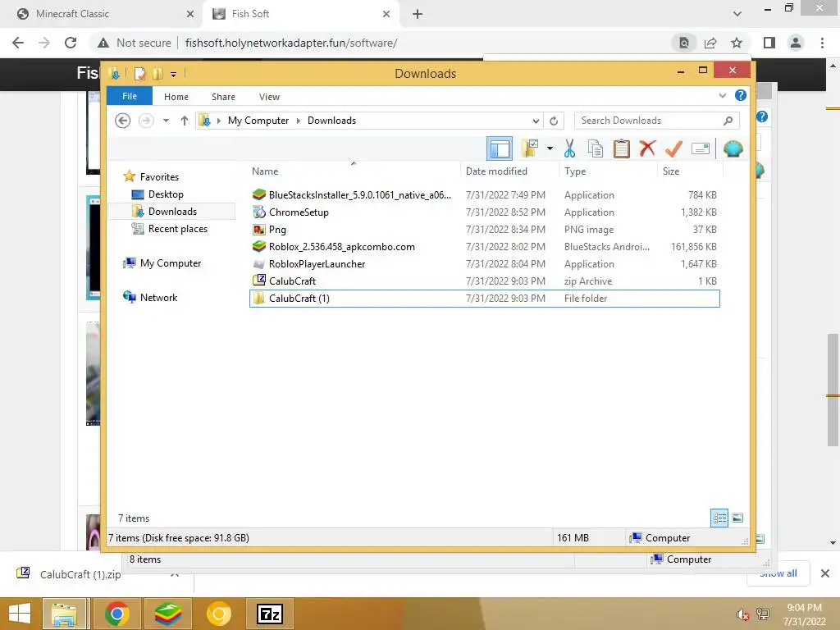Click the Chrome address bar URL
Screen dimensions: 840x630
(x=291, y=43)
